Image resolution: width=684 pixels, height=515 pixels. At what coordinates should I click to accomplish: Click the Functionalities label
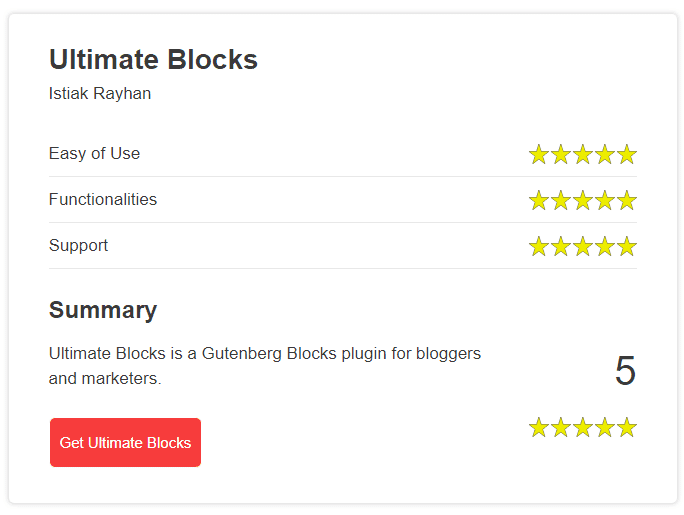tap(103, 199)
